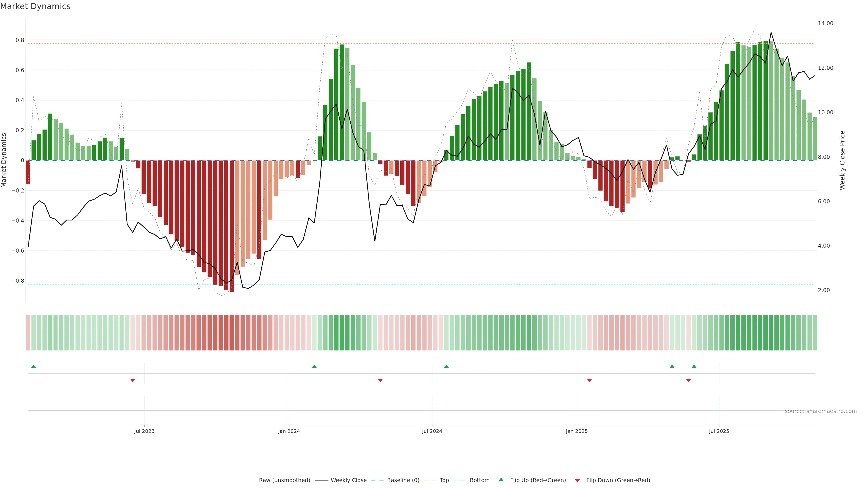Toggle Baseline (0) legend entry
Viewport: 868px width, 488px height.
[403, 480]
